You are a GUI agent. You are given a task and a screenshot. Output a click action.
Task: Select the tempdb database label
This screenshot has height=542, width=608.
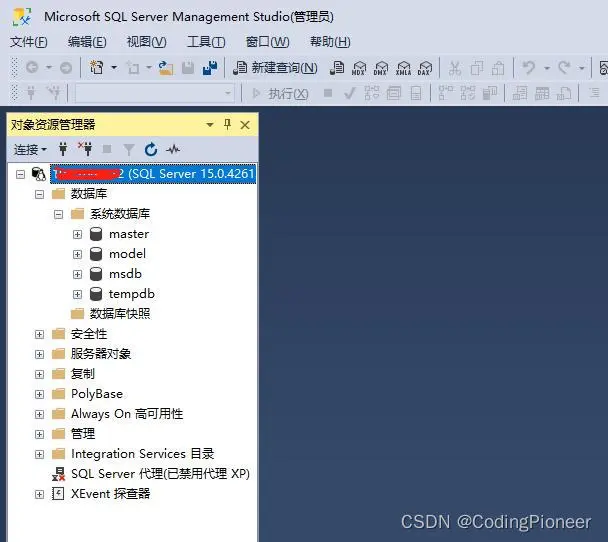[x=131, y=294]
